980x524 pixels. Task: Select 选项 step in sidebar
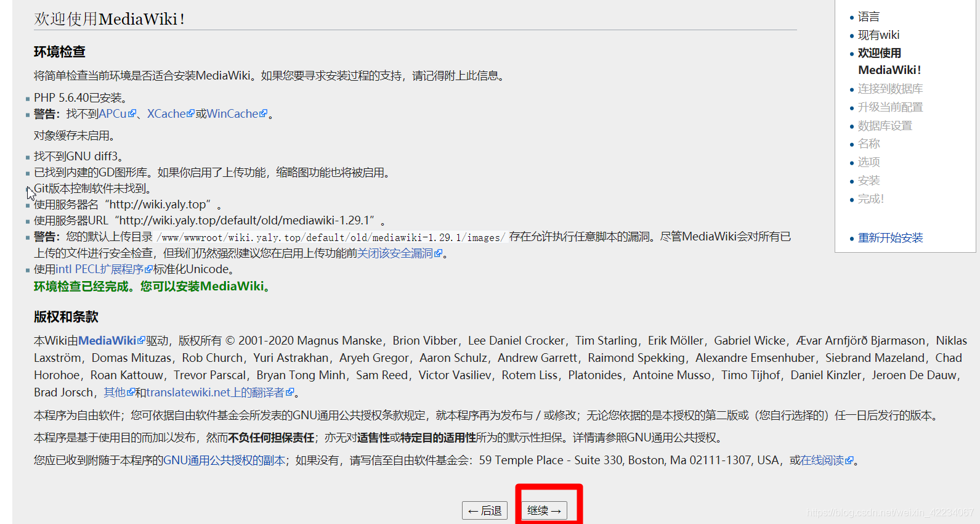click(x=869, y=162)
